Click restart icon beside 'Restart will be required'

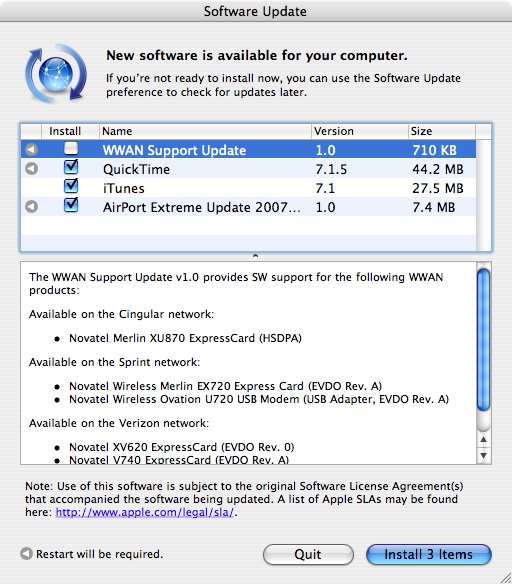(x=26, y=553)
